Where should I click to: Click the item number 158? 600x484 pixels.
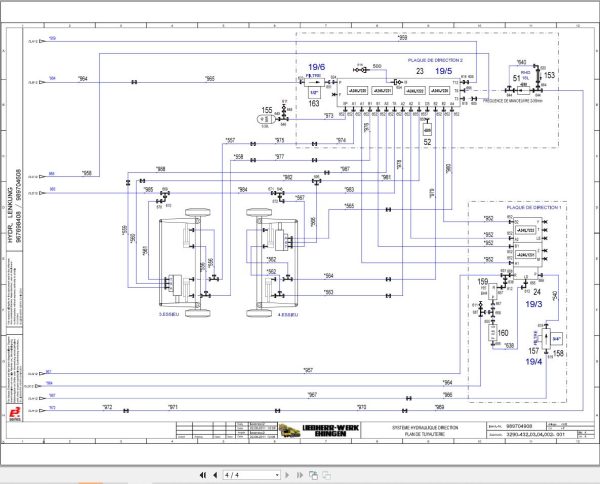pos(558,353)
